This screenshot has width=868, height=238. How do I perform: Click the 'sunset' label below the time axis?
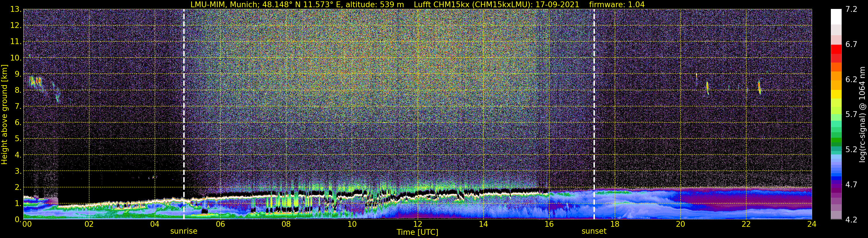click(x=594, y=231)
